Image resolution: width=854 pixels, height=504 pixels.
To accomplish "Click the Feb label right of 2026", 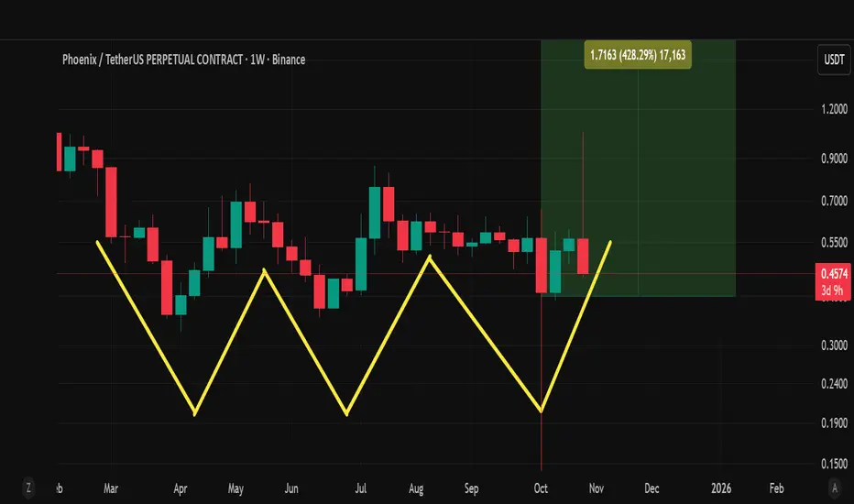I will point(777,488).
